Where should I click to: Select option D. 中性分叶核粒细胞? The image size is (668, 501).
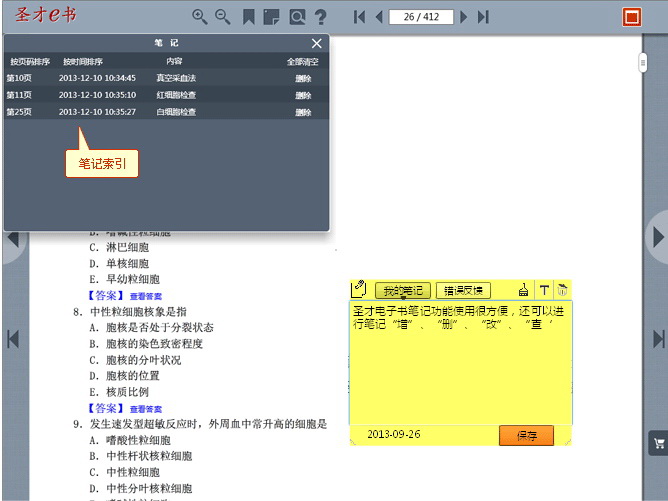[141, 488]
